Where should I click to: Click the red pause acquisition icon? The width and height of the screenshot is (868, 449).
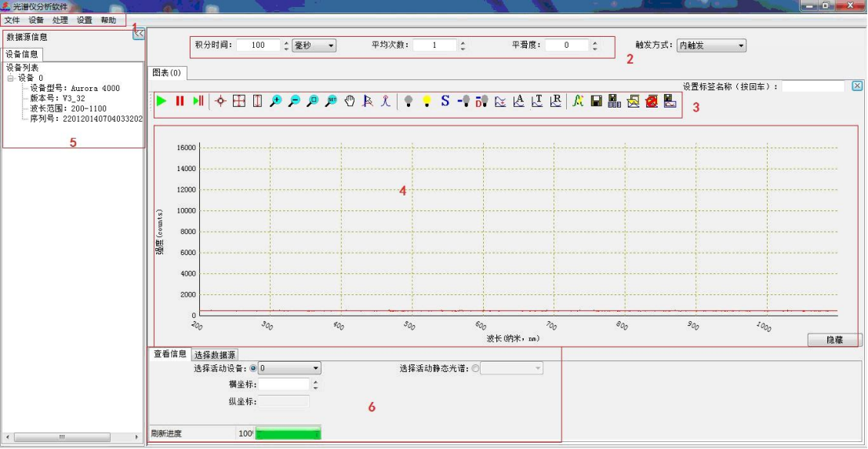[x=180, y=101]
